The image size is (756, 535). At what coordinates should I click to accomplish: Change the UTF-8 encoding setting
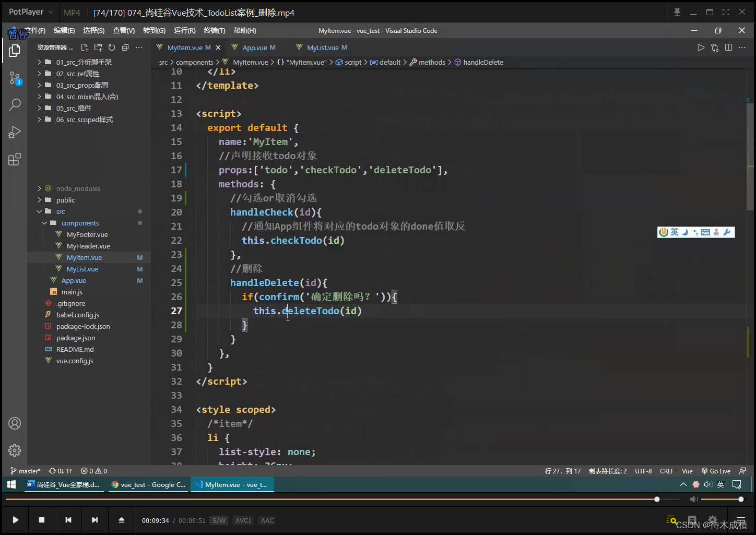[x=643, y=471]
